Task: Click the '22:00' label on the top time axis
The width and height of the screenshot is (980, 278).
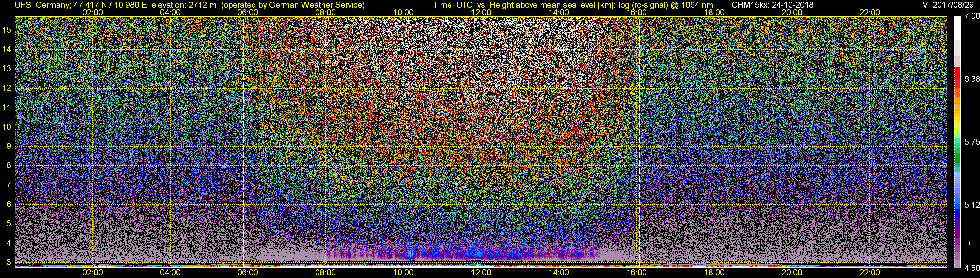Action: 870,12
